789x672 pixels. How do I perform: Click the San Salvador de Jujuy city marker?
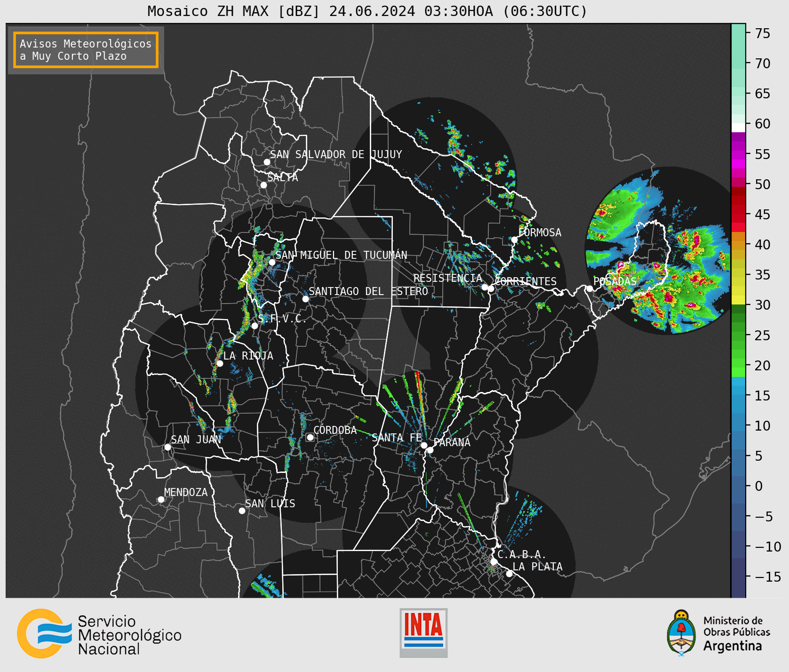(267, 162)
